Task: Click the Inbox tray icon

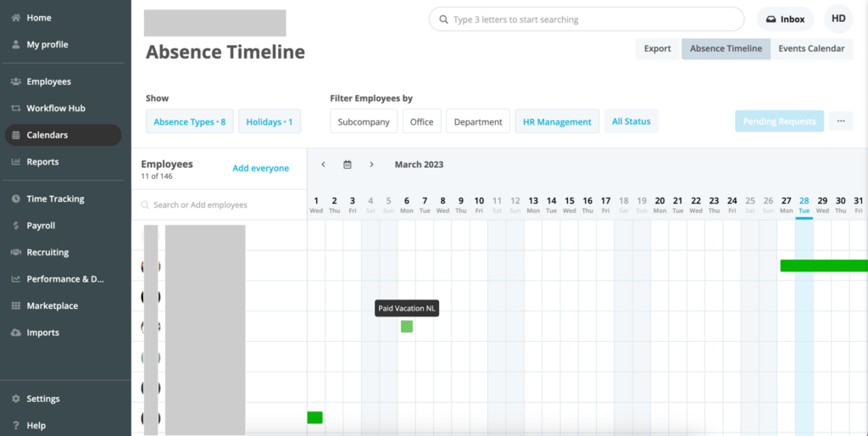Action: [x=771, y=20]
